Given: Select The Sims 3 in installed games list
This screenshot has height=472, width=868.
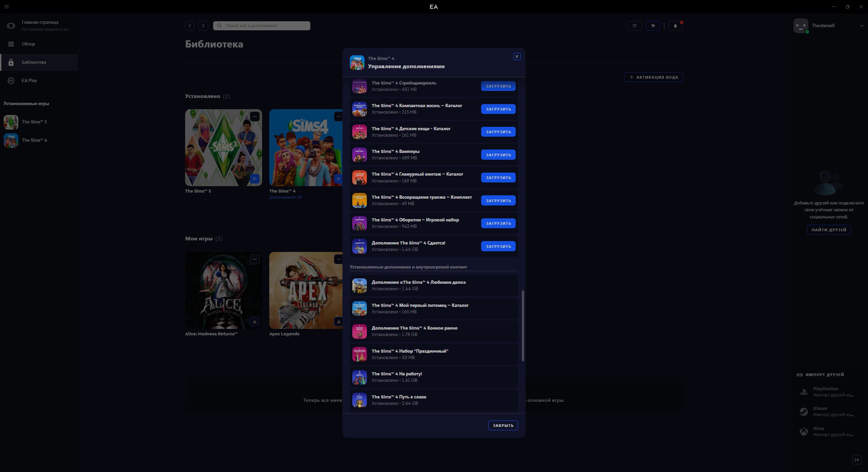Looking at the screenshot, I should point(39,122).
